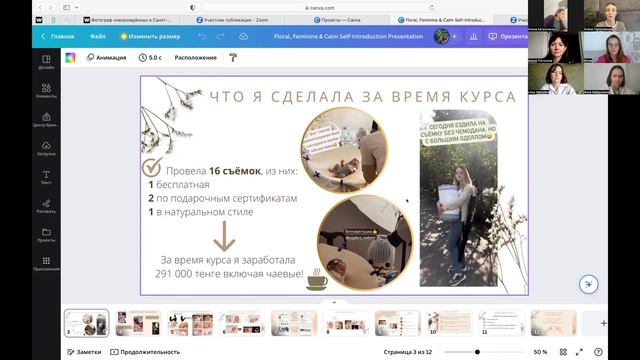Click the Canva magic assistant button
The height and width of the screenshot is (360, 640).
(x=588, y=284)
